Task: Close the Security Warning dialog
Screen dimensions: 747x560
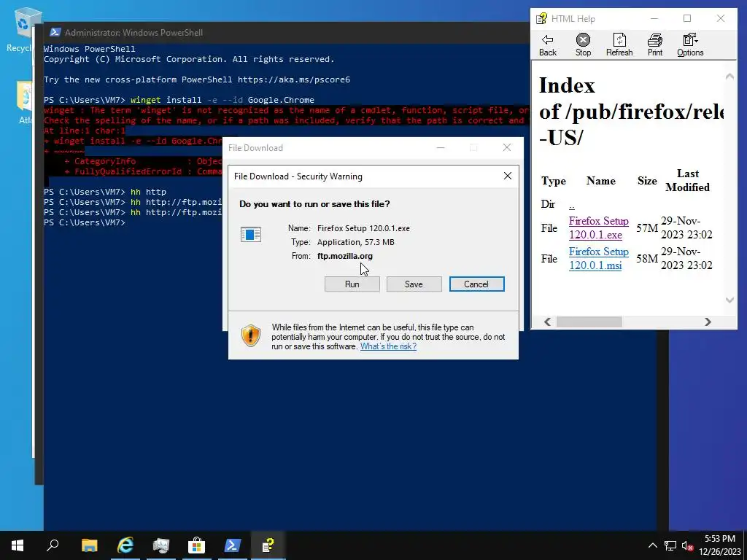Action: click(x=508, y=176)
